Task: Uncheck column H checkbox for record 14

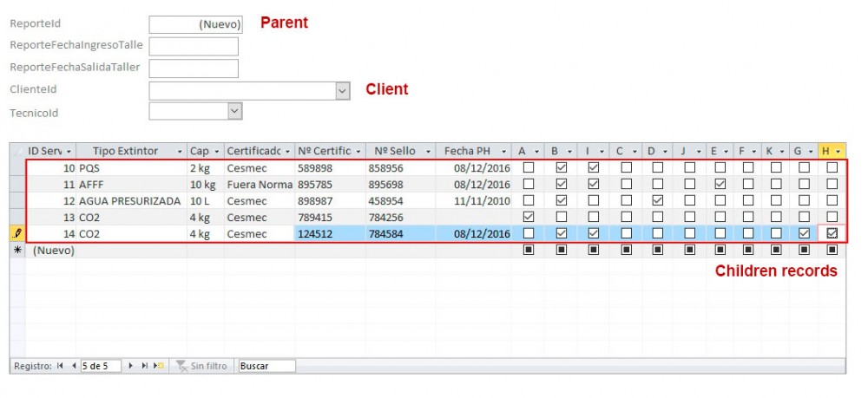Action: tap(832, 233)
